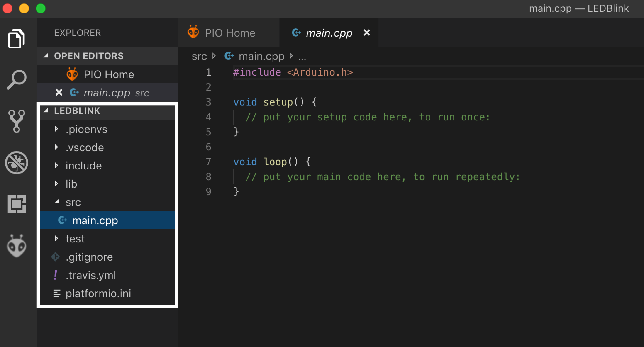Screen dimensions: 644x347
Task: Click PIO Home in Open Editors
Action: [x=109, y=74]
